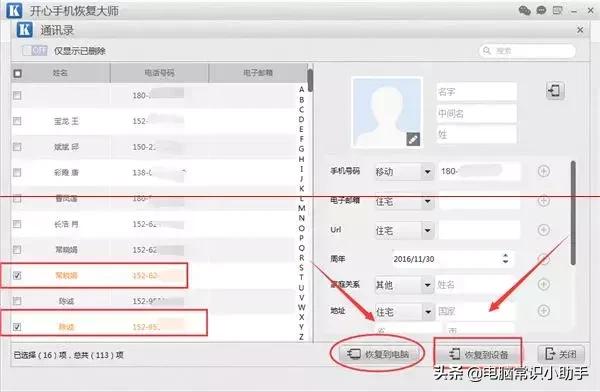Click the export contact icon beside name fields

[555, 91]
